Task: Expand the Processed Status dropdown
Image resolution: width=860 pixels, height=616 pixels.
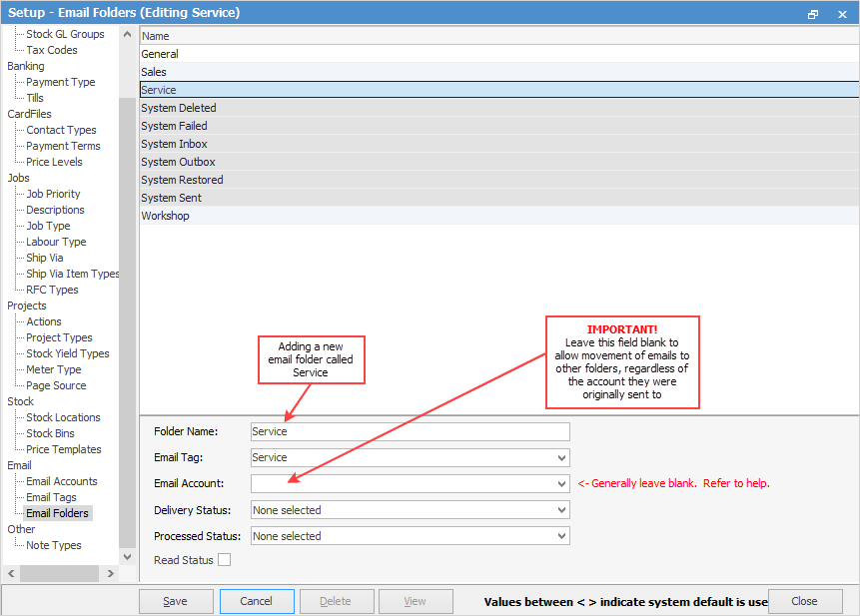Action: point(561,536)
